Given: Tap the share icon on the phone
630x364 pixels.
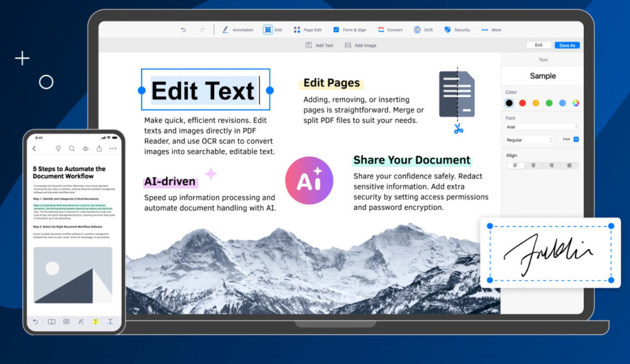Looking at the screenshot, I should pyautogui.click(x=99, y=148).
